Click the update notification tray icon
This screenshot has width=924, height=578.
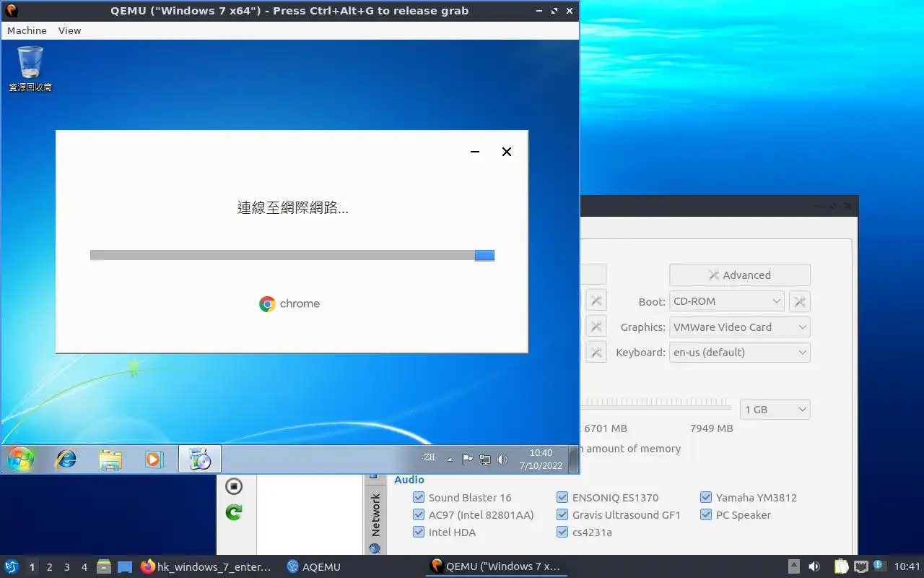pyautogui.click(x=879, y=566)
